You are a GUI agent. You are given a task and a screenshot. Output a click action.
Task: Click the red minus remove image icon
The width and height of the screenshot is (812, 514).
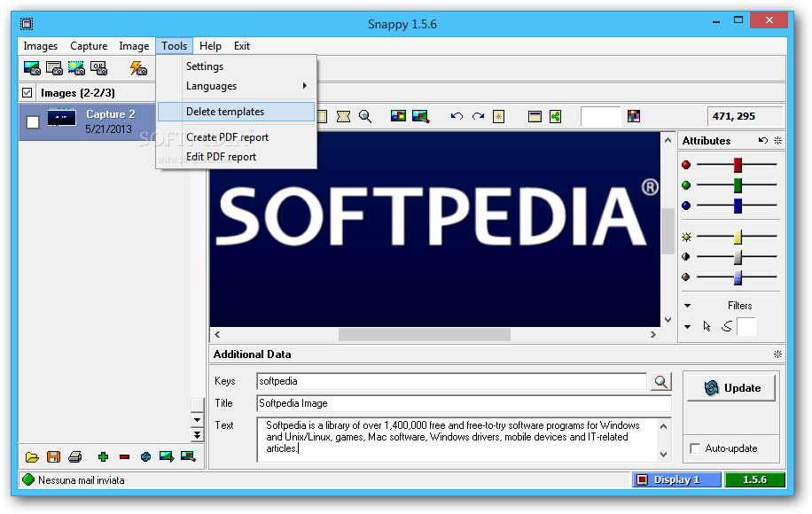pos(124,457)
